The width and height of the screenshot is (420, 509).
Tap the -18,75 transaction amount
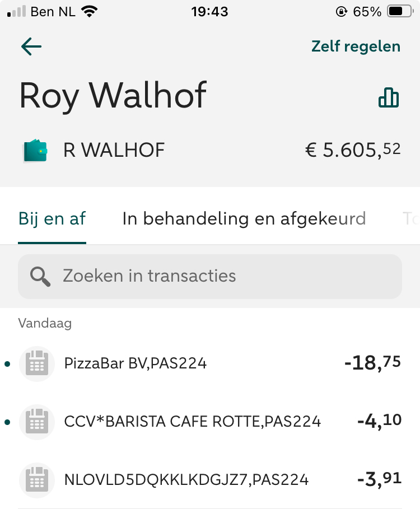point(372,363)
